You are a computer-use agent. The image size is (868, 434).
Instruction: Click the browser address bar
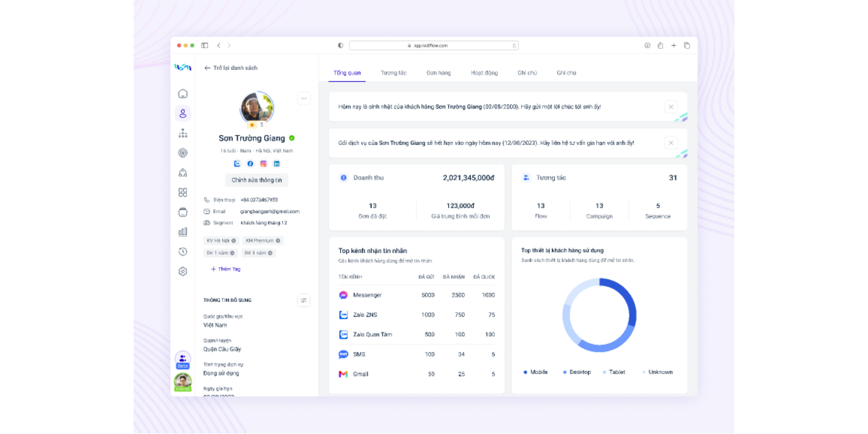point(434,45)
